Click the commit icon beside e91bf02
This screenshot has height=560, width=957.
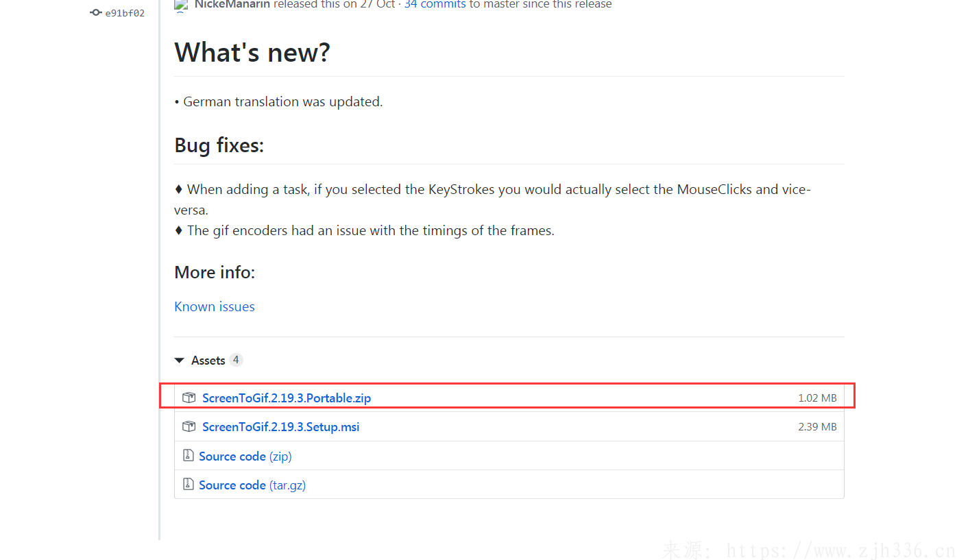click(95, 12)
